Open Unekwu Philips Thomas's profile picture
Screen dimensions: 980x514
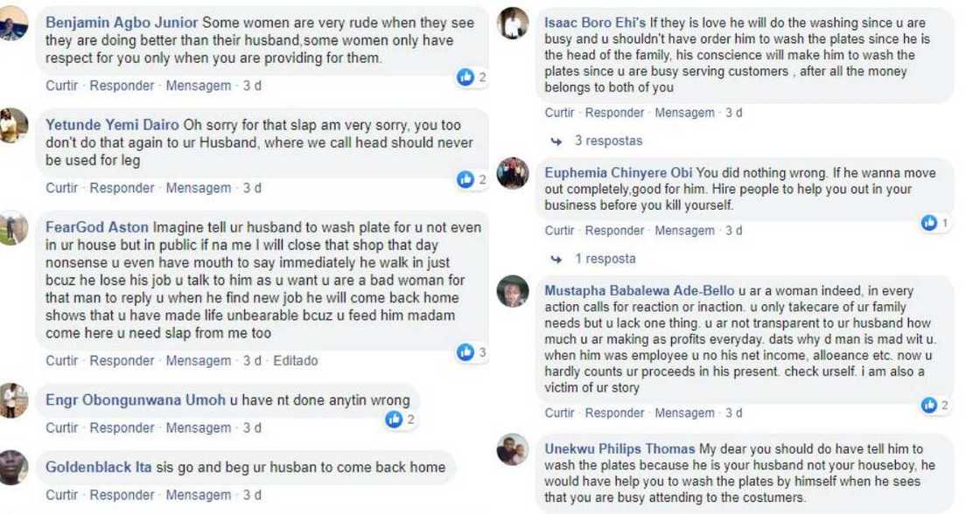[x=513, y=449]
